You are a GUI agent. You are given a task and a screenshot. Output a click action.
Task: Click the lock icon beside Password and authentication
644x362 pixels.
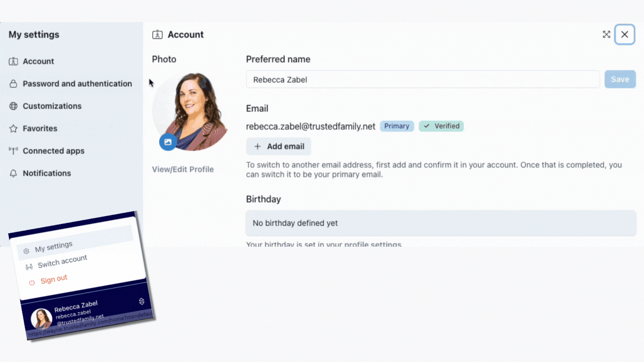click(13, 84)
